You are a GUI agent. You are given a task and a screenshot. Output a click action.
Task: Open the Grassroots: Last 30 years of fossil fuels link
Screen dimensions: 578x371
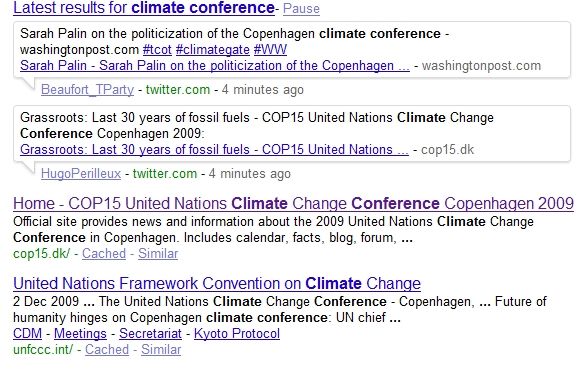[214, 150]
